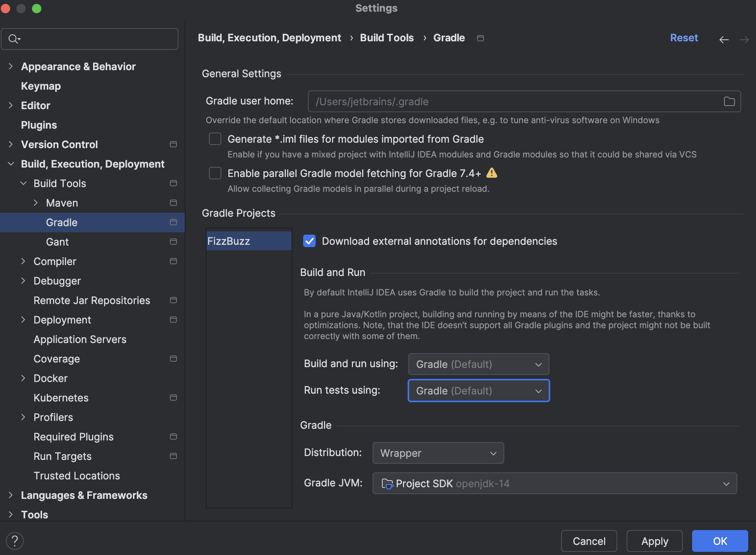Open Keymap settings from the sidebar

(x=41, y=86)
